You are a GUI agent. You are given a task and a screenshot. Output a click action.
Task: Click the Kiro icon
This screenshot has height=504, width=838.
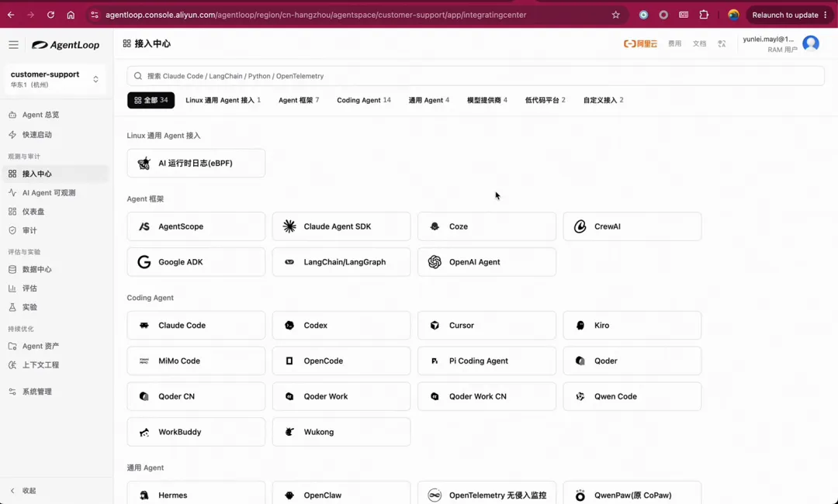click(x=580, y=325)
